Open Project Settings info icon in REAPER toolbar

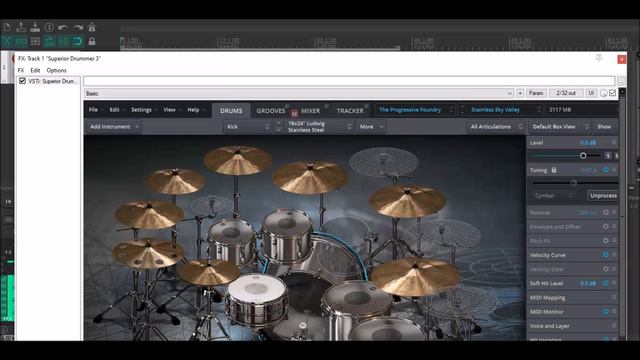click(49, 27)
